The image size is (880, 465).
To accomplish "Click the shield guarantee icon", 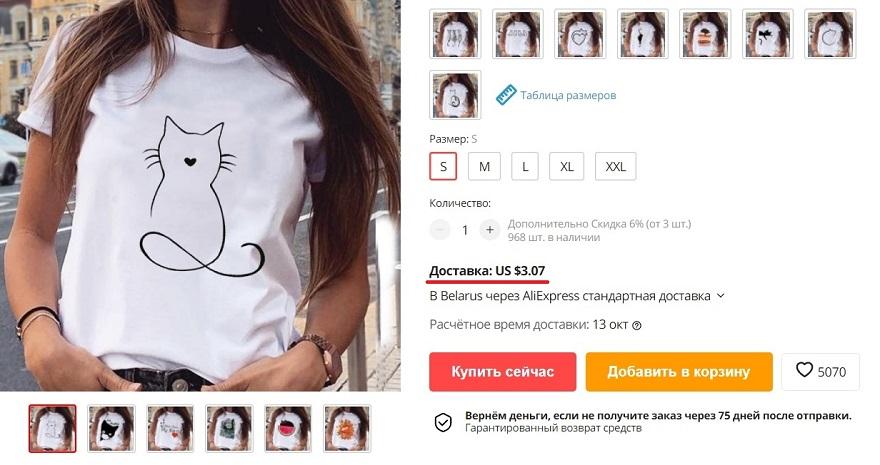I will pos(443,422).
